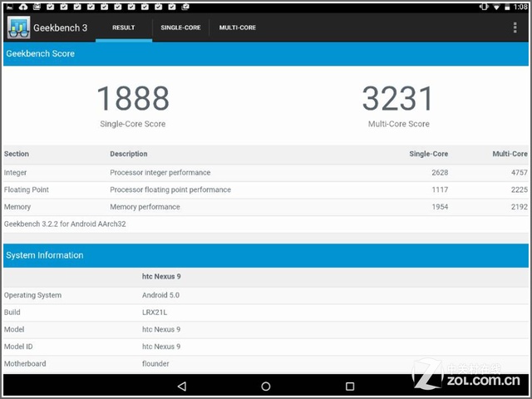The width and height of the screenshot is (532, 399).
Task: Switch to the SINGLE-CORE tab
Action: click(x=180, y=27)
